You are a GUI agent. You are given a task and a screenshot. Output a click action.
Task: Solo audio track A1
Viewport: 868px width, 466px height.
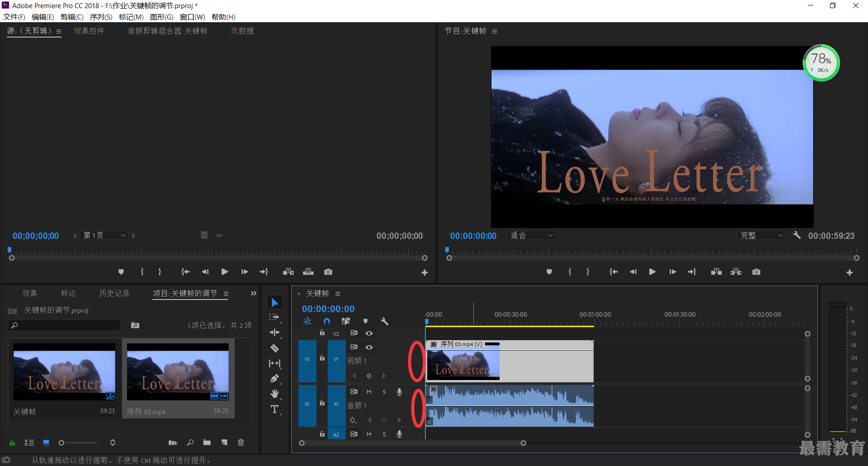coord(384,392)
